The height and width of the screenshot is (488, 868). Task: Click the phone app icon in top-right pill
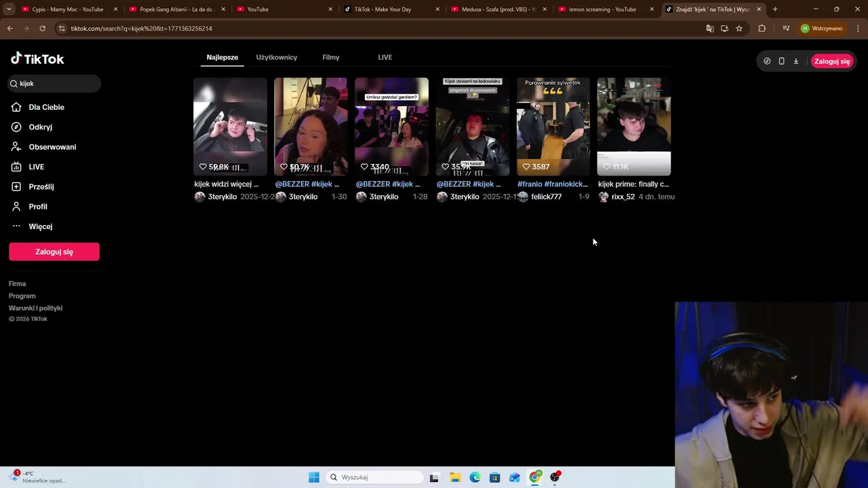pyautogui.click(x=781, y=61)
